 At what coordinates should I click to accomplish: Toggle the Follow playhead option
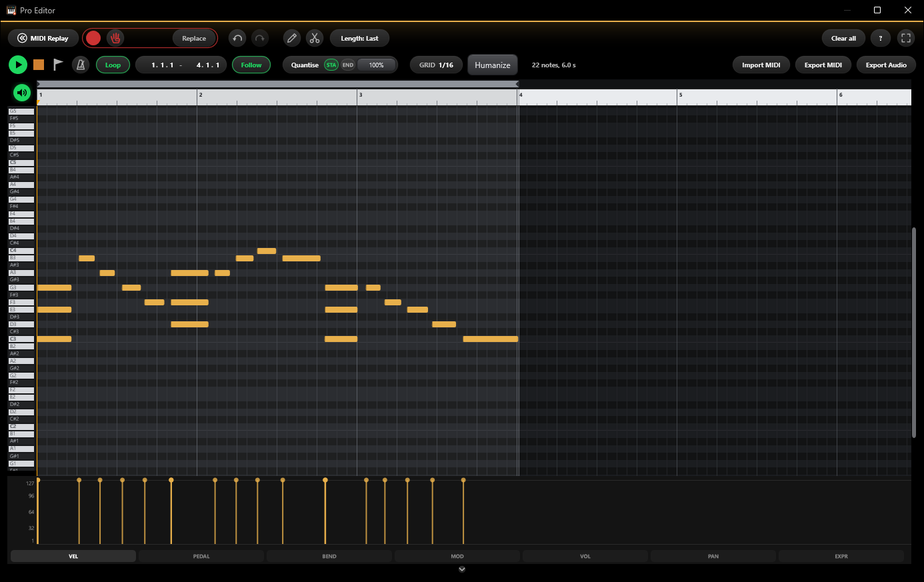coord(251,65)
